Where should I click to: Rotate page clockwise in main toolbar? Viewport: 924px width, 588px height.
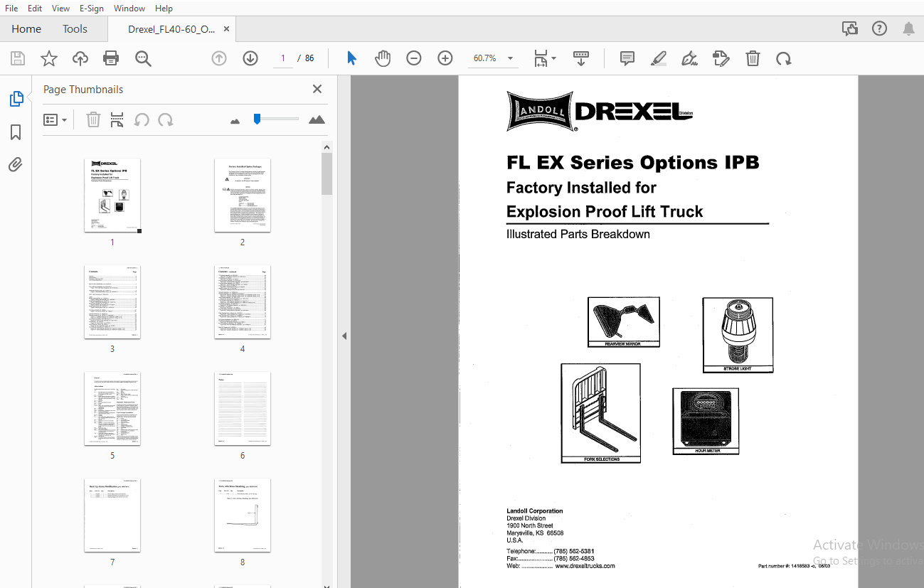tap(784, 58)
